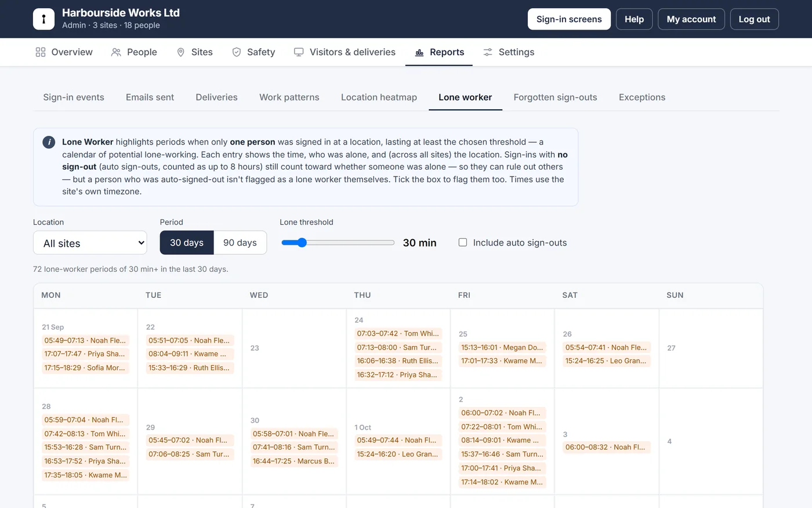This screenshot has height=508, width=812.
Task: Click the Visitors & deliveries monitor icon
Action: coord(299,52)
